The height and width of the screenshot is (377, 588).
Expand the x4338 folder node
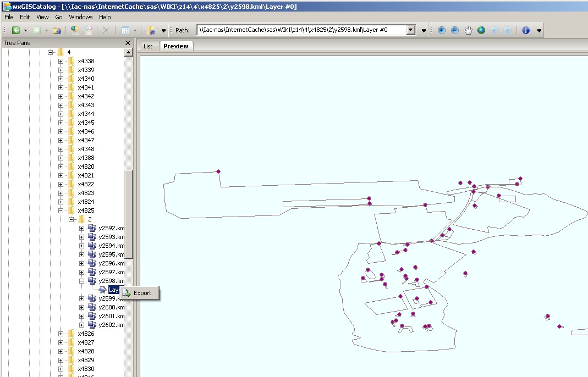[x=61, y=61]
